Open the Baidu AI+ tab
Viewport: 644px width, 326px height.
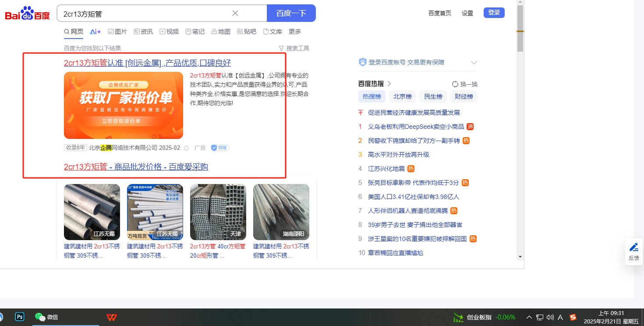96,32
